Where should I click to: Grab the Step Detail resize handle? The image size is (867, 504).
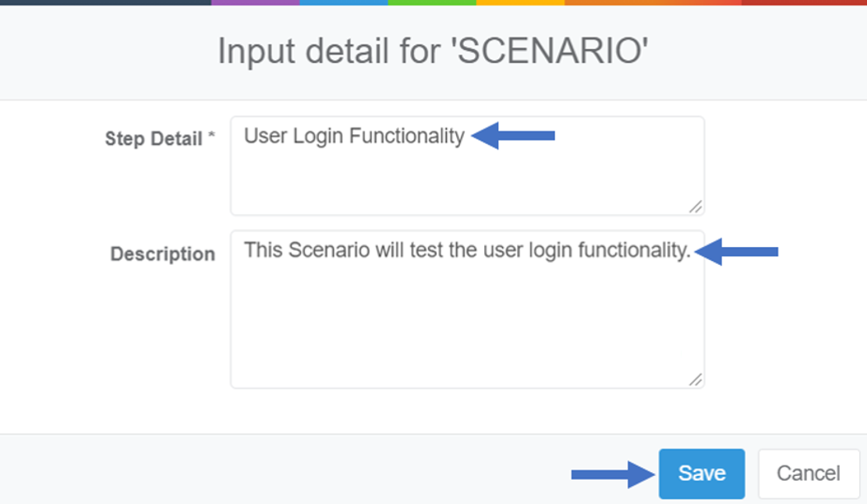pyautogui.click(x=696, y=207)
